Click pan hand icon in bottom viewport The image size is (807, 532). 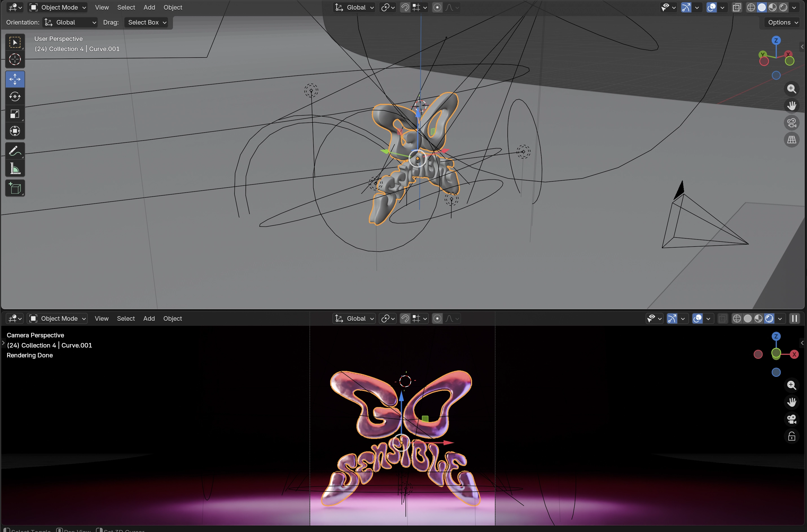(x=792, y=402)
